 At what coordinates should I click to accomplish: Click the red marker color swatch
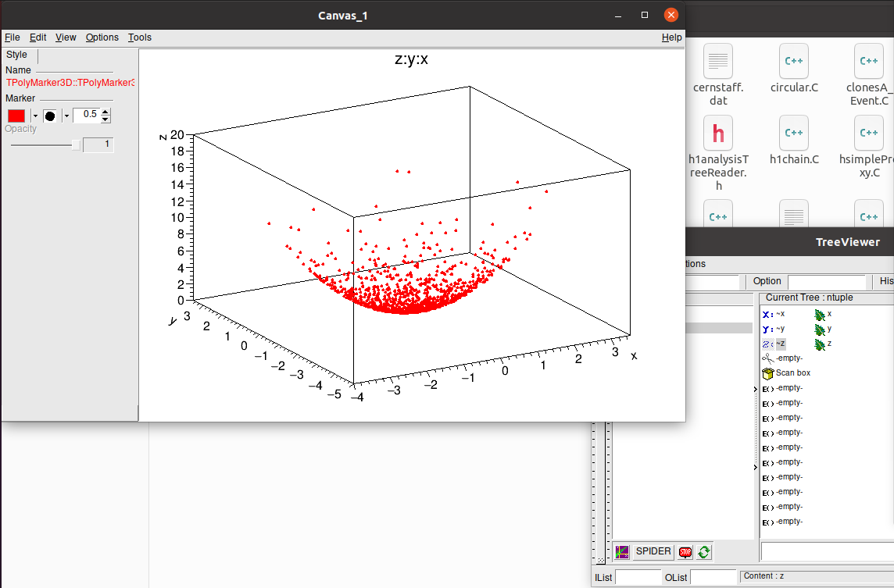point(16,116)
